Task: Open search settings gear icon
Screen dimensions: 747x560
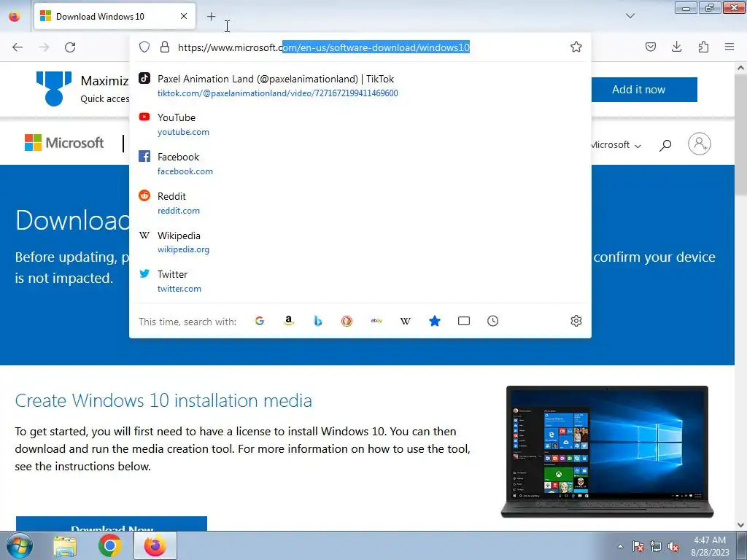Action: [576, 321]
